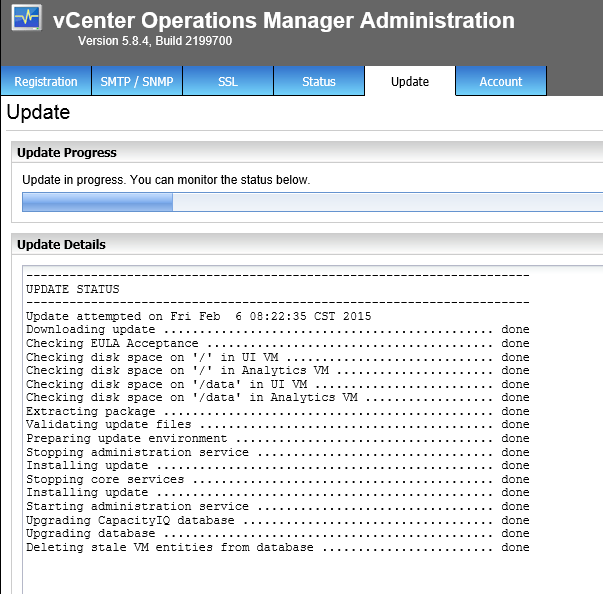Click the 'UPDATE STATUS' log heading

(73, 289)
